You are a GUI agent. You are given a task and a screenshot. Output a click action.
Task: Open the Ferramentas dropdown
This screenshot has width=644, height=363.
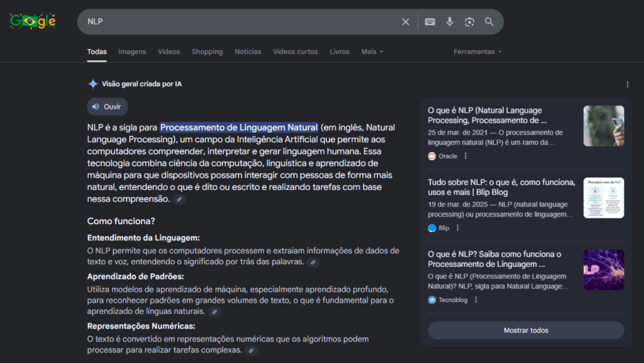click(x=477, y=52)
